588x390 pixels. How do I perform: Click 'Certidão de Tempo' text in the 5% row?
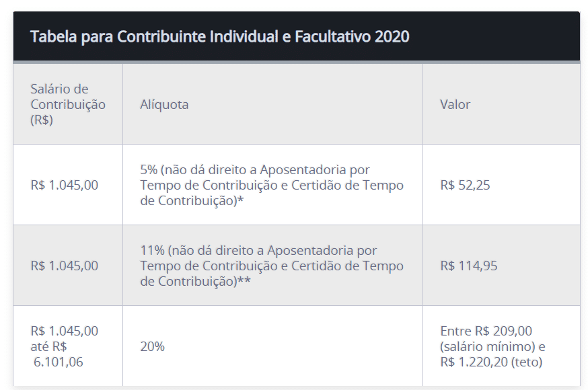347,185
